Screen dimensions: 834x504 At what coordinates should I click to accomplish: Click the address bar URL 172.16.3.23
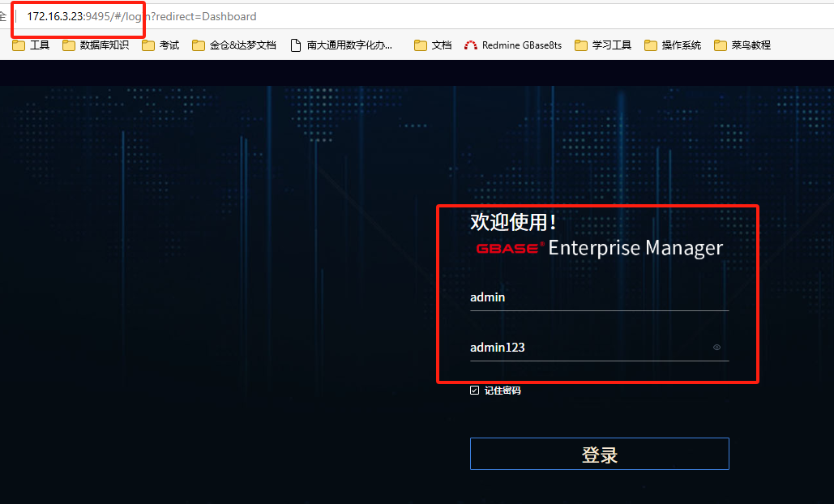pos(55,16)
